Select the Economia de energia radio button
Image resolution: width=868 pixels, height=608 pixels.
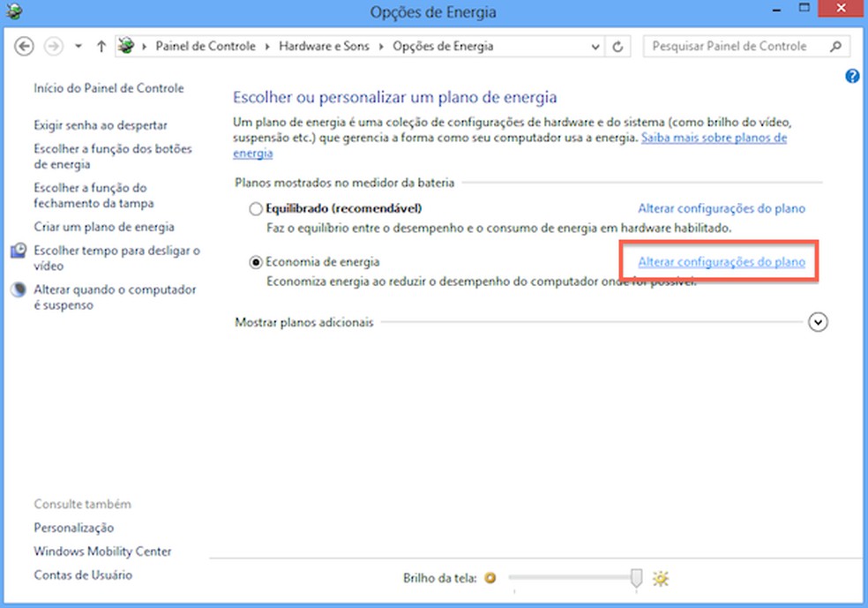[255, 262]
